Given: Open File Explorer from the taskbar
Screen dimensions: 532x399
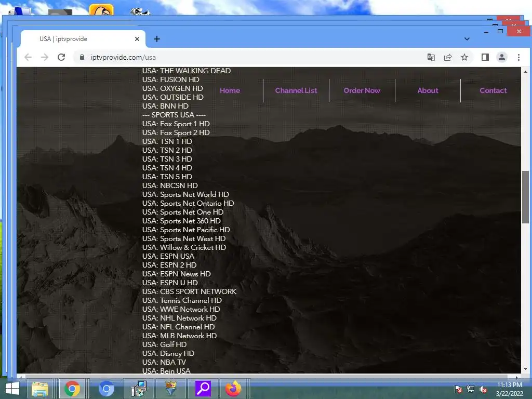Looking at the screenshot, I should coord(40,389).
